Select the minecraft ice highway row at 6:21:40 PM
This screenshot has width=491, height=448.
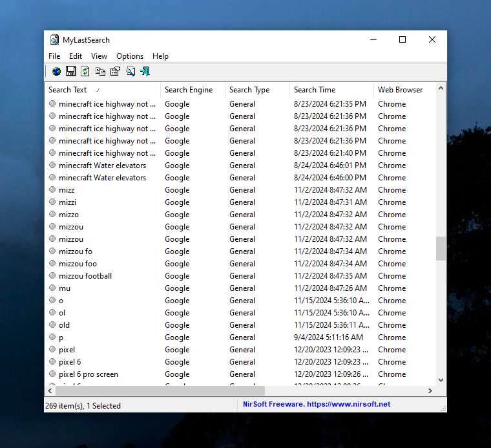coord(240,153)
